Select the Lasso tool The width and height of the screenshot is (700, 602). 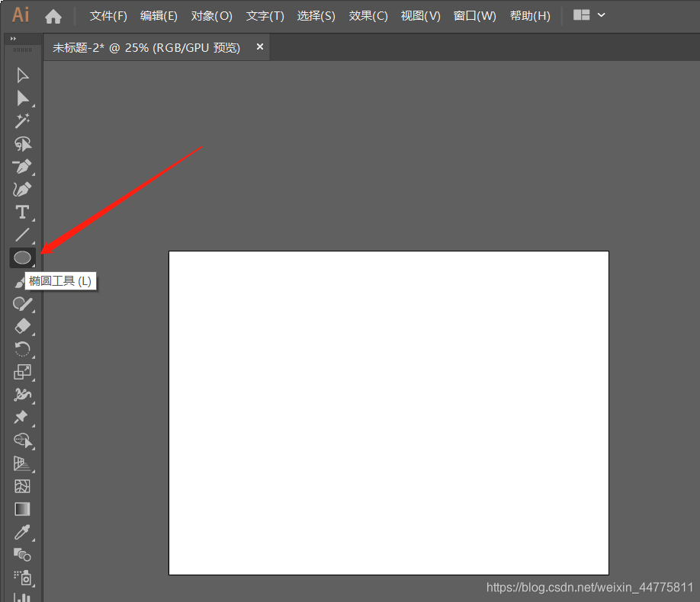(22, 144)
